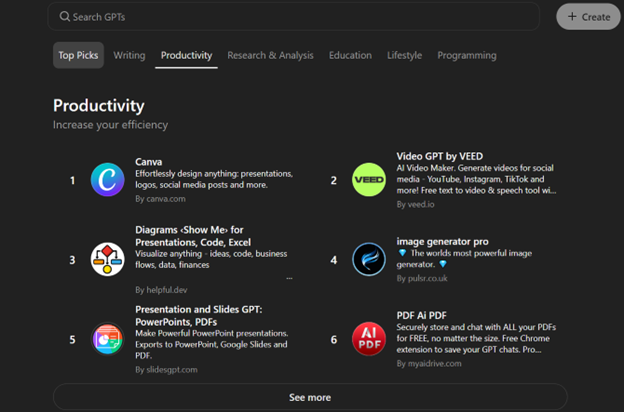
Task: Click the 'By pulsr.co.uk' author text
Action: click(x=422, y=278)
